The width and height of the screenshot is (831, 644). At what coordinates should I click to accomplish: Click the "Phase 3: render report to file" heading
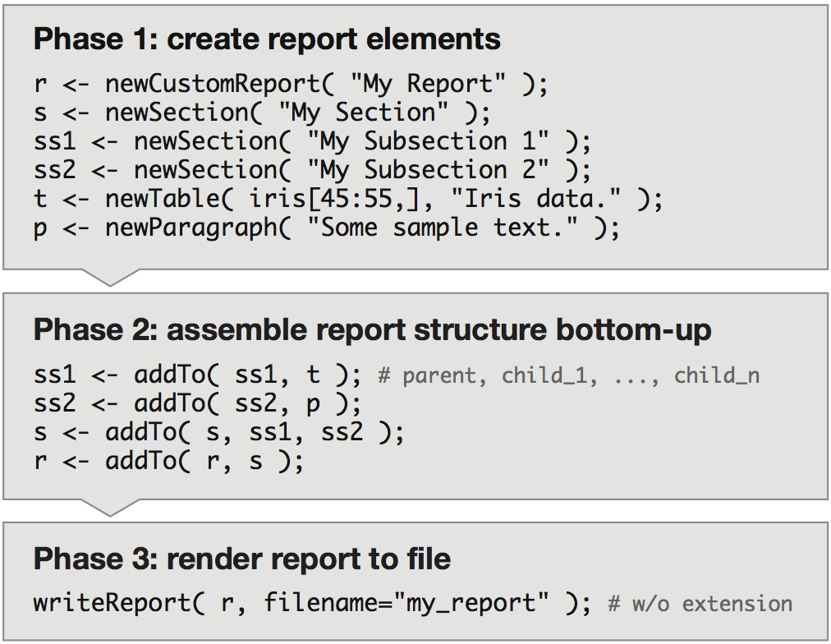tap(242, 559)
